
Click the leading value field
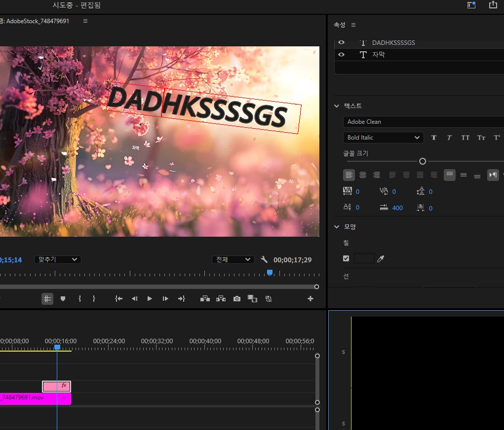point(430,192)
